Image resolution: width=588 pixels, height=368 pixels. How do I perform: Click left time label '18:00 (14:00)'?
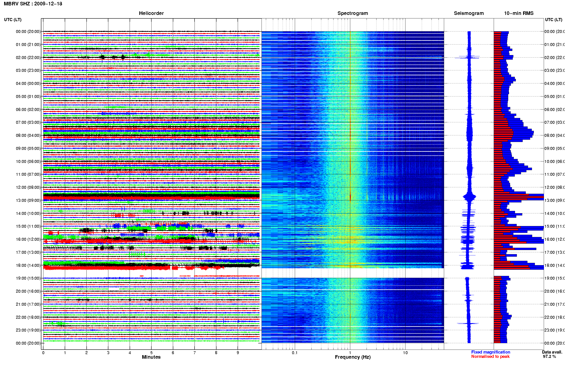(x=28, y=265)
